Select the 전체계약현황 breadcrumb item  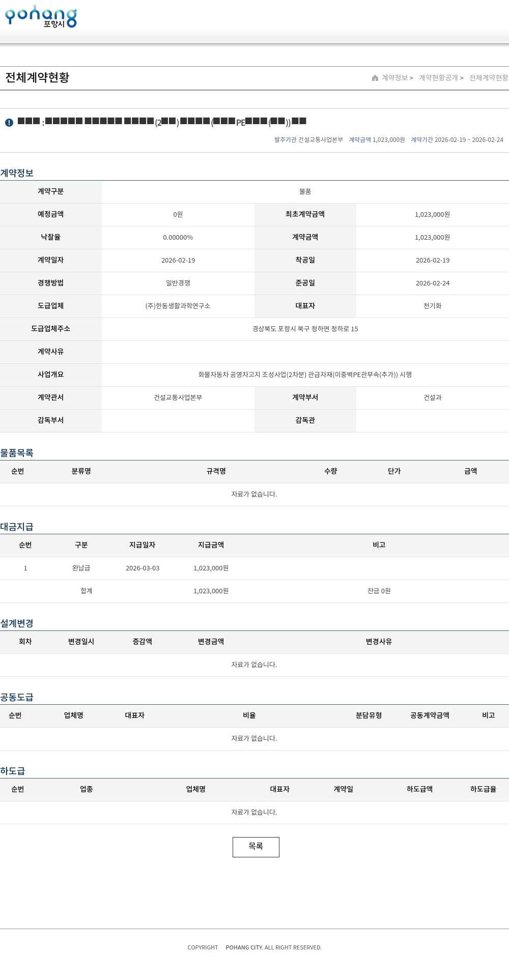pyautogui.click(x=488, y=78)
